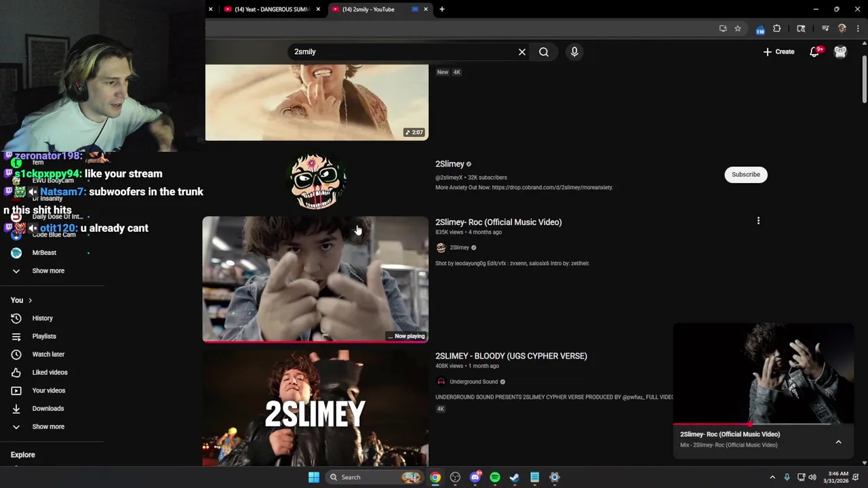The image size is (868, 488).
Task: Open YouTube notifications bell
Action: [x=815, y=52]
